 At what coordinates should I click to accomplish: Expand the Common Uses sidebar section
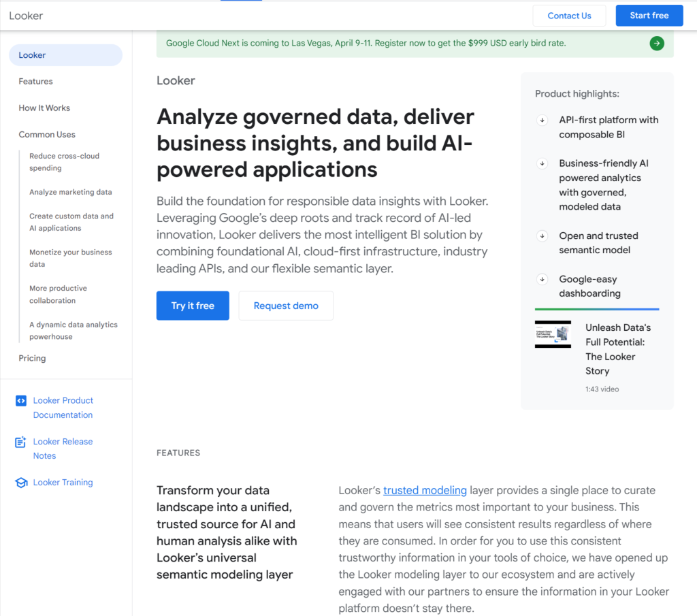pos(47,135)
